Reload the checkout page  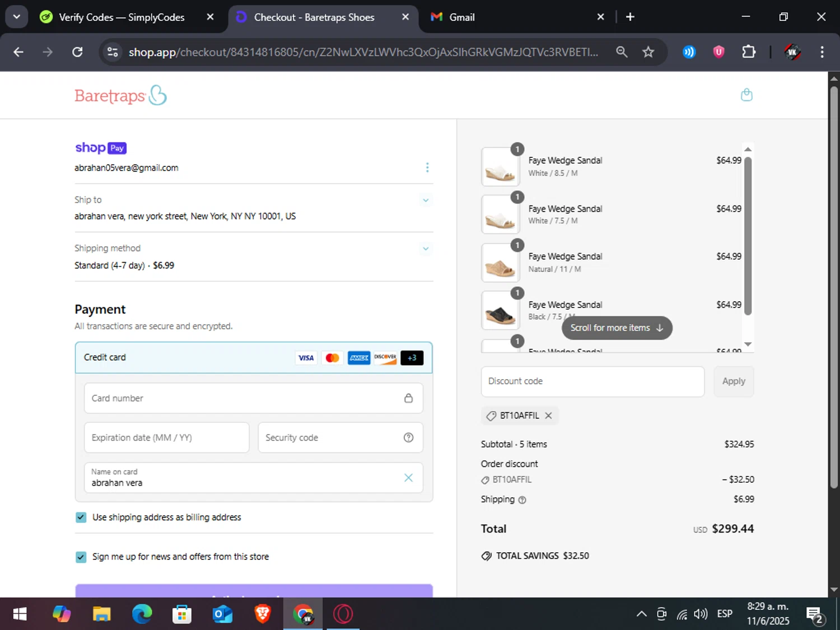(x=77, y=52)
